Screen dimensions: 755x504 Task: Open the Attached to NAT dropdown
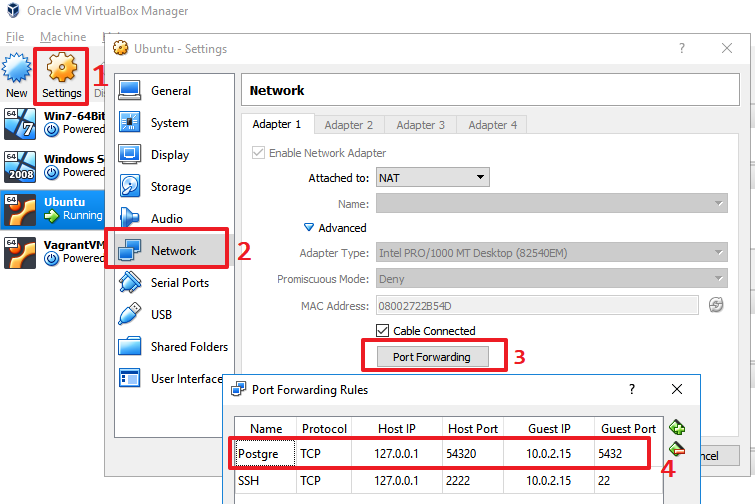(432, 178)
